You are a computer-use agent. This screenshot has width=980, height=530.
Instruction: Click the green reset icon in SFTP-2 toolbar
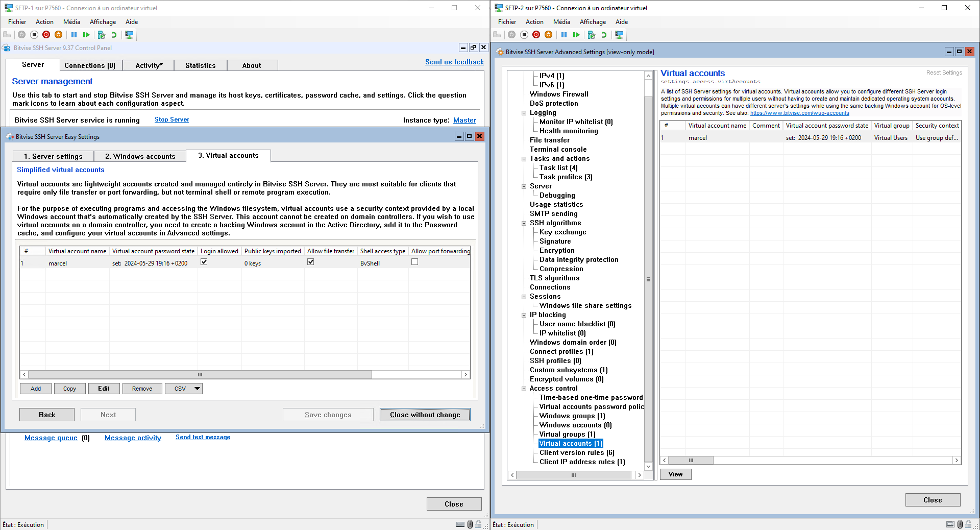coord(576,35)
